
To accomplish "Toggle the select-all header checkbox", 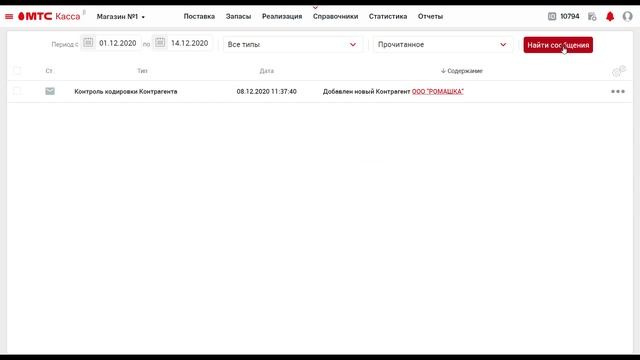I will [17, 71].
